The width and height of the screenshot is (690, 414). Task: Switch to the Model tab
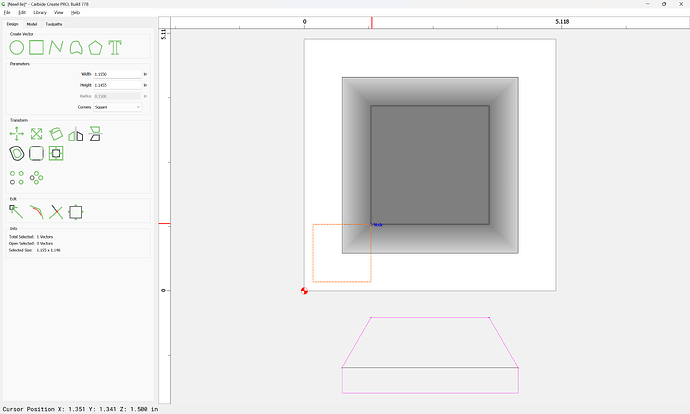(32, 24)
